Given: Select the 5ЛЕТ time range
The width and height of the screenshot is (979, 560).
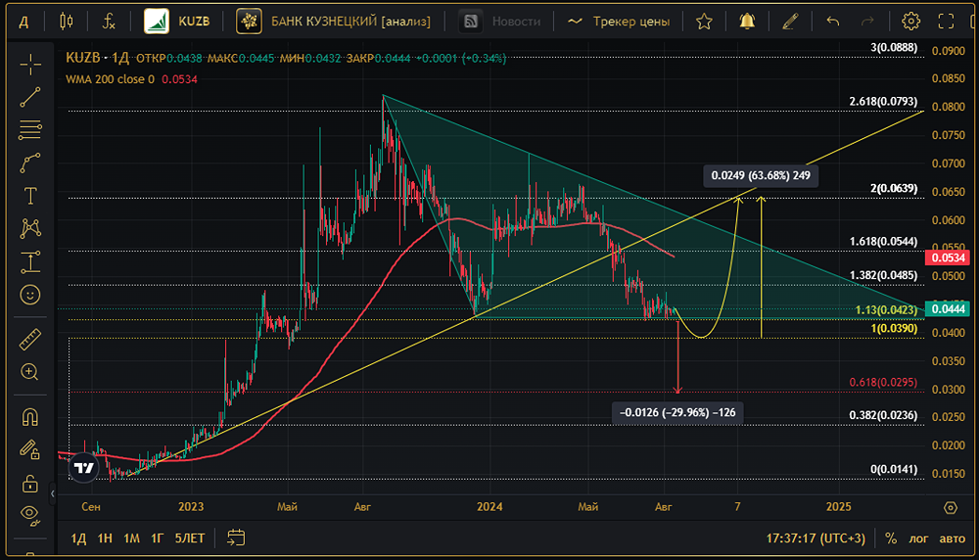Looking at the screenshot, I should tap(190, 538).
